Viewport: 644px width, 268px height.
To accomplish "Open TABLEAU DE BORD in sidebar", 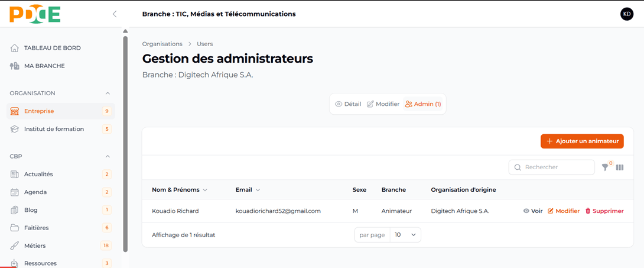I will 52,48.
